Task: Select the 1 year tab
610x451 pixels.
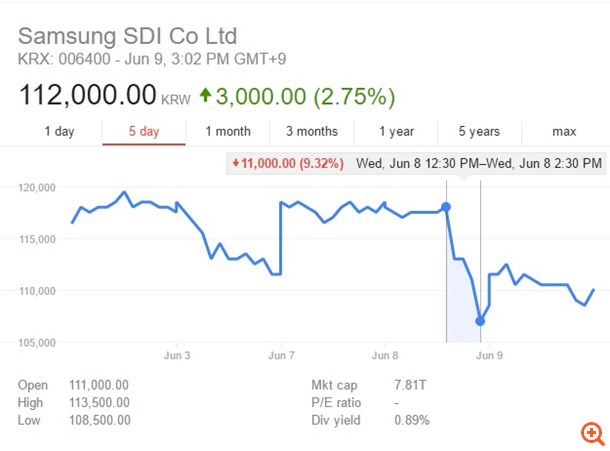Action: (396, 131)
